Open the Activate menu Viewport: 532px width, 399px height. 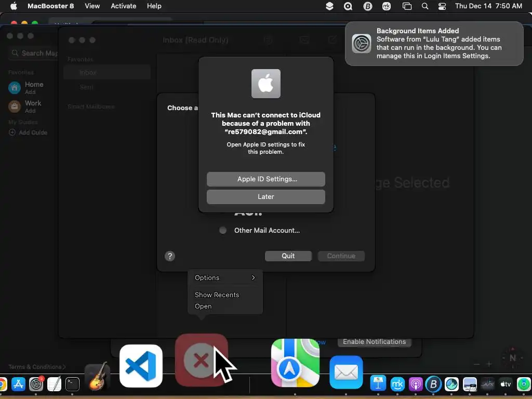tap(124, 6)
